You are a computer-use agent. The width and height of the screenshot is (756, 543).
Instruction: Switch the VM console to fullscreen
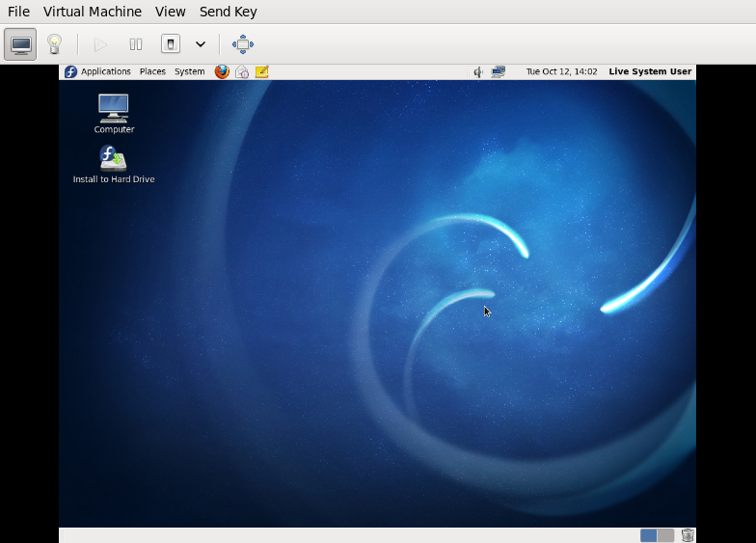243,44
